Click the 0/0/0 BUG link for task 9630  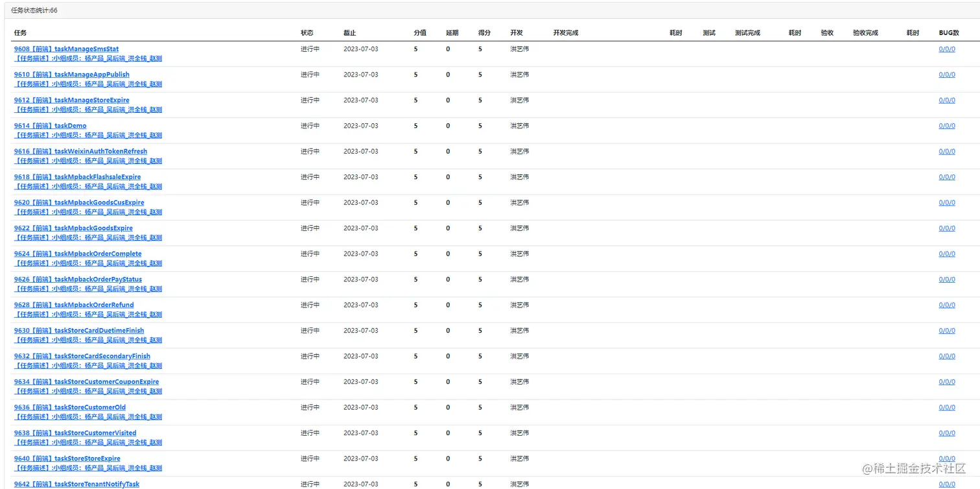click(x=947, y=331)
